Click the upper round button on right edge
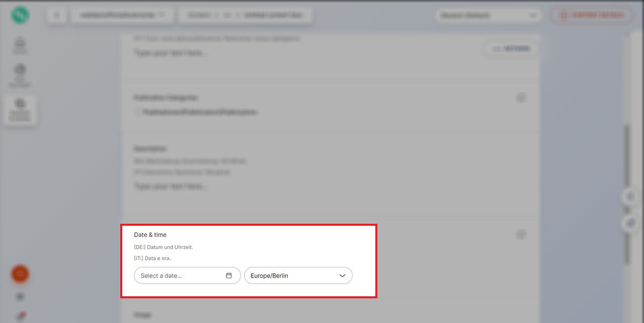 tap(630, 197)
